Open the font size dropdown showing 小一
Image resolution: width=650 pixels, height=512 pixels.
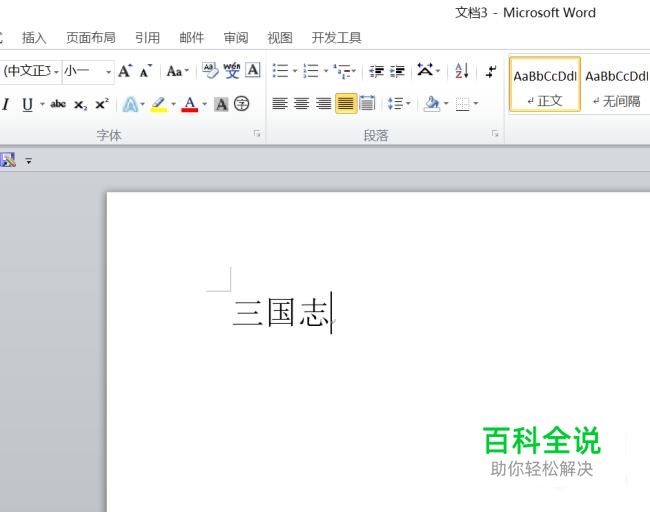coord(109,72)
